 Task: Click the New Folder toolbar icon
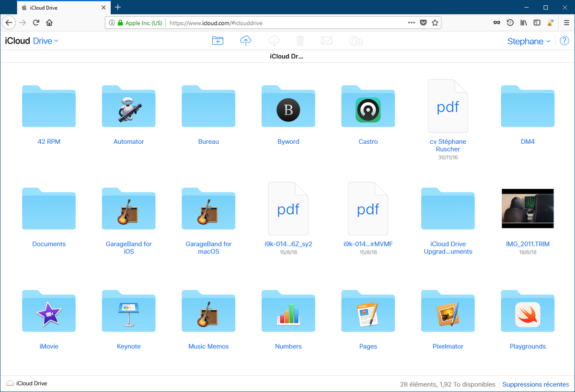click(x=218, y=41)
